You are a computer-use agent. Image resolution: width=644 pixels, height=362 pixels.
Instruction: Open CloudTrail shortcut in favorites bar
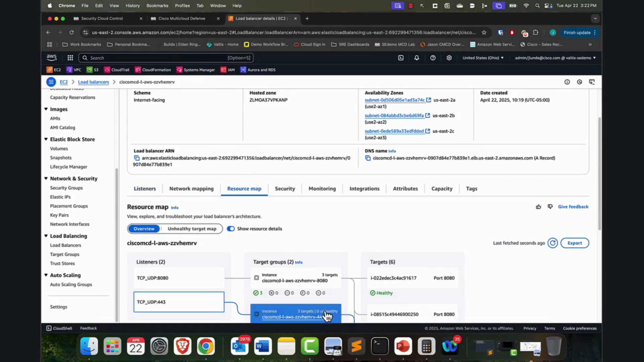(117, 70)
